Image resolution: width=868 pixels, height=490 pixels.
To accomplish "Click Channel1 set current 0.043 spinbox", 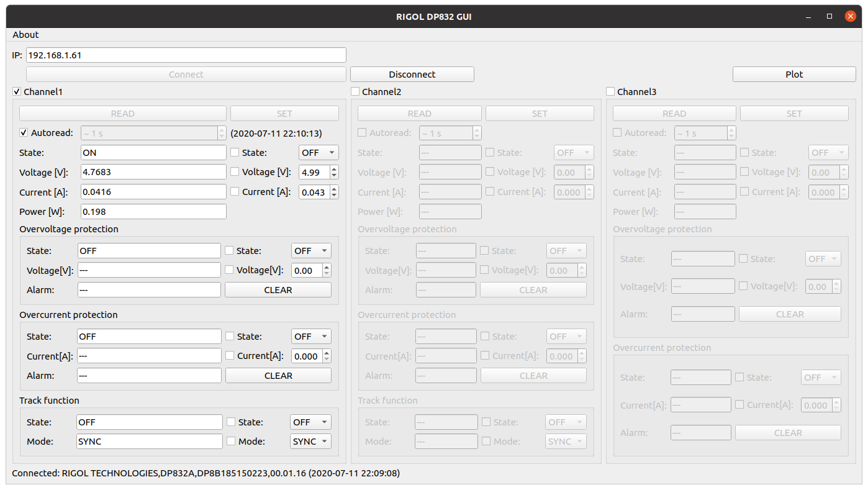I will 319,192.
